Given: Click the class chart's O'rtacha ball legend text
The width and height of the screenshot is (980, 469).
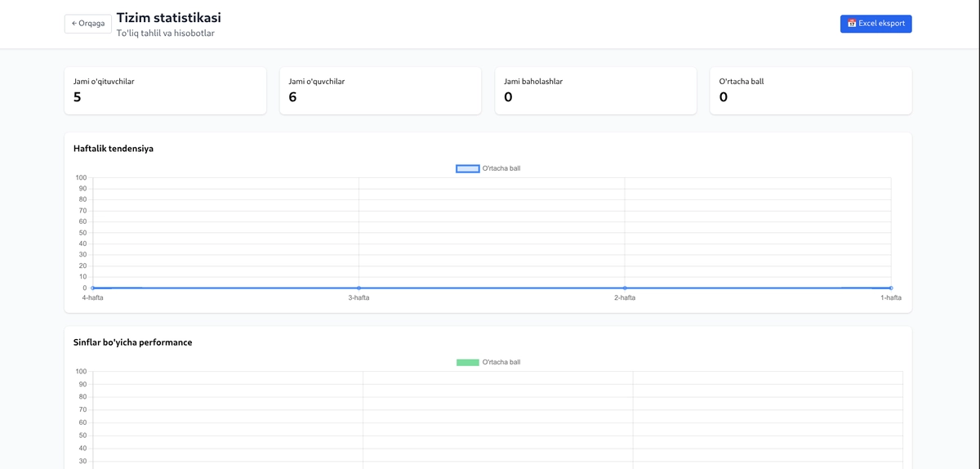Looking at the screenshot, I should (x=501, y=362).
